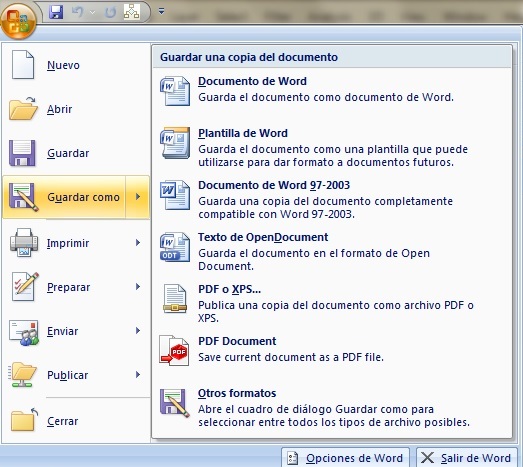Click the Undo arrow in Quick Access toolbar
Viewport: 523px width, 467px height.
coord(77,12)
